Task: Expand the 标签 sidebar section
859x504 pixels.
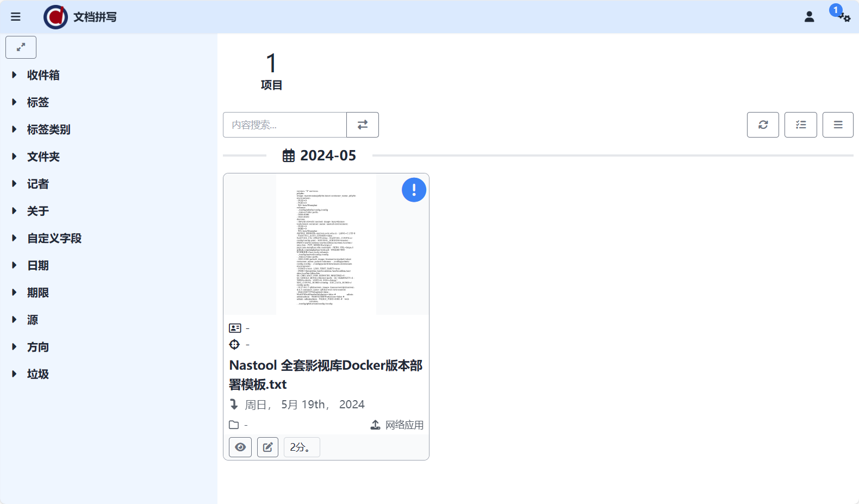Action: (38, 102)
